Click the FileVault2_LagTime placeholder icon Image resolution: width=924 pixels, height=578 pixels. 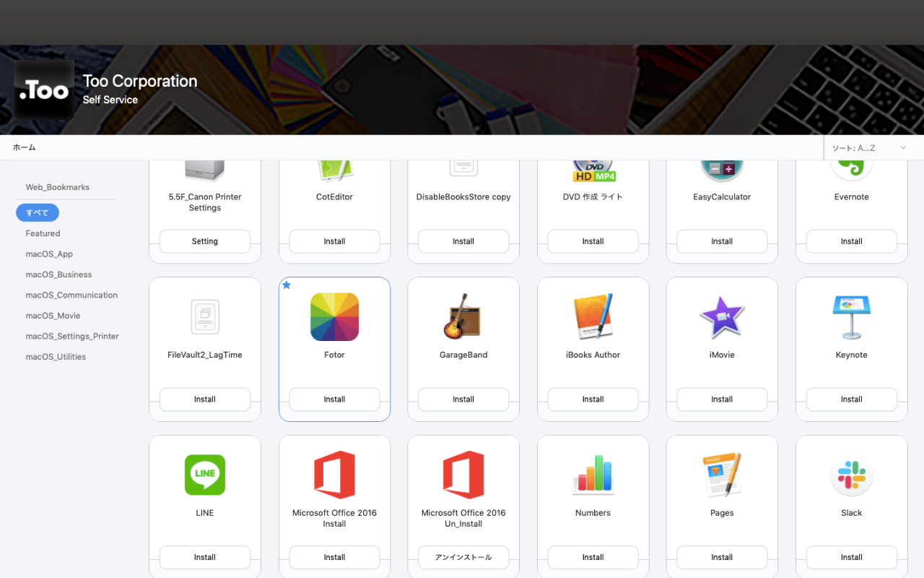[x=205, y=317]
